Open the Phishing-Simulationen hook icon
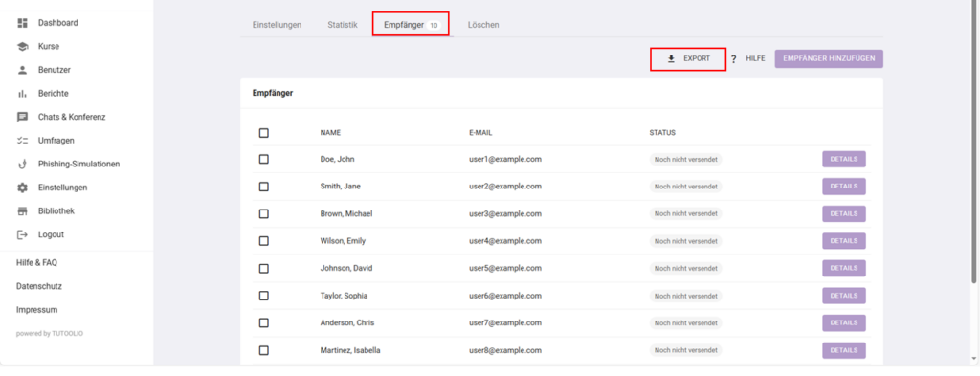 23,165
